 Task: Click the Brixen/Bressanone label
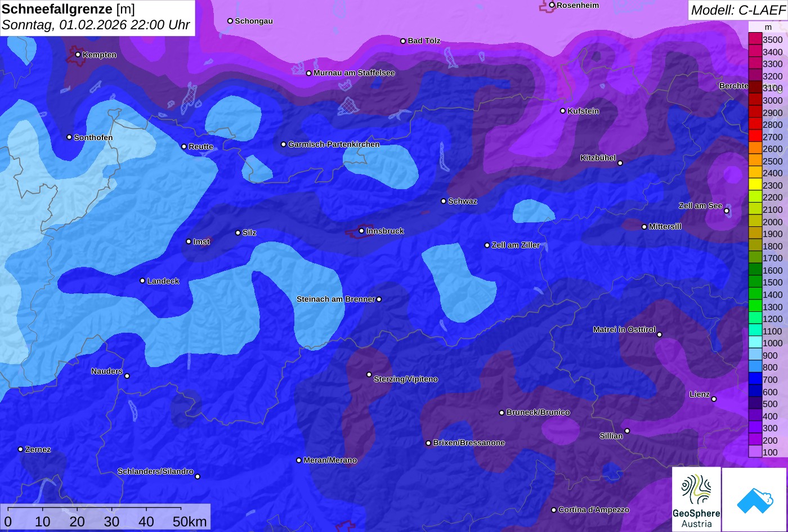pyautogui.click(x=469, y=442)
